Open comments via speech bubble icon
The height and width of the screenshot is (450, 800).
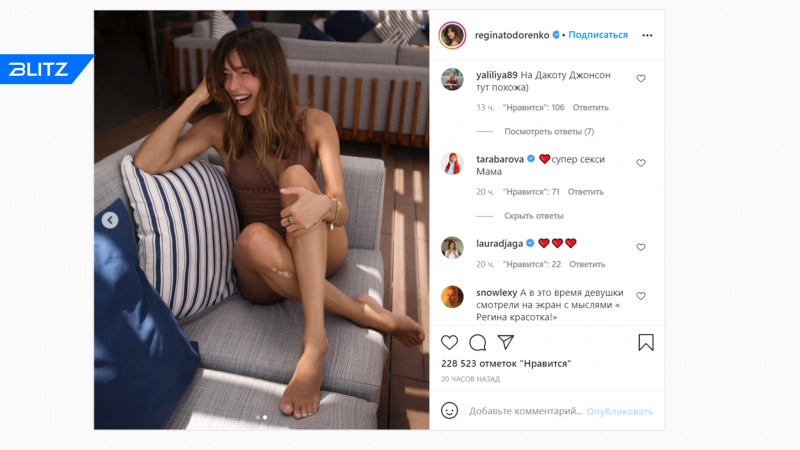tap(478, 342)
